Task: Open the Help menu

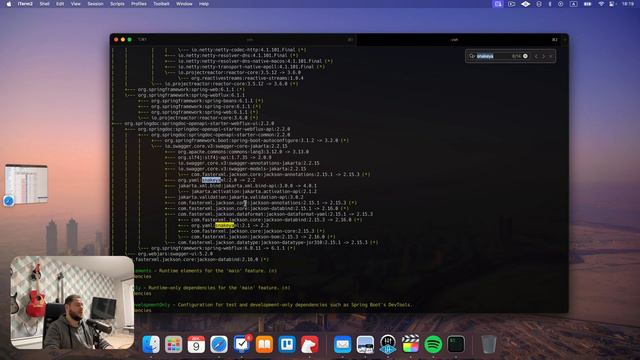Action: click(x=204, y=4)
